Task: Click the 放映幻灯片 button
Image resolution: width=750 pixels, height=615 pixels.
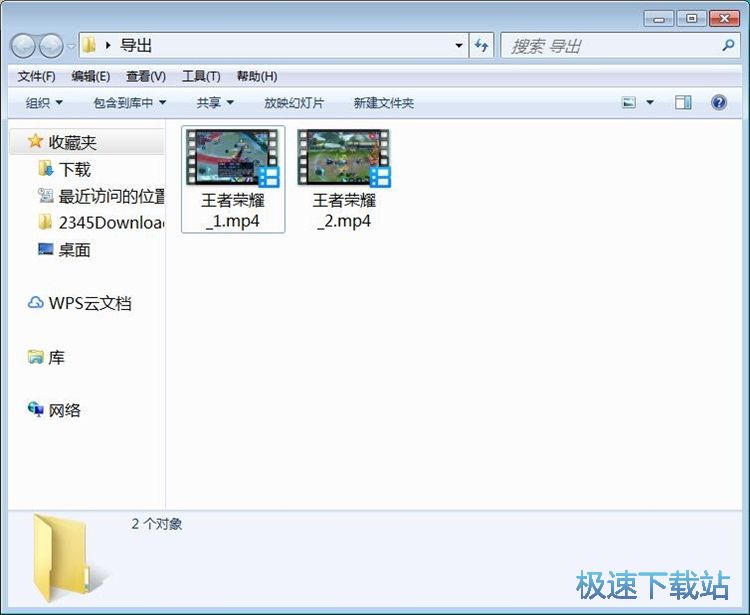Action: click(x=294, y=103)
